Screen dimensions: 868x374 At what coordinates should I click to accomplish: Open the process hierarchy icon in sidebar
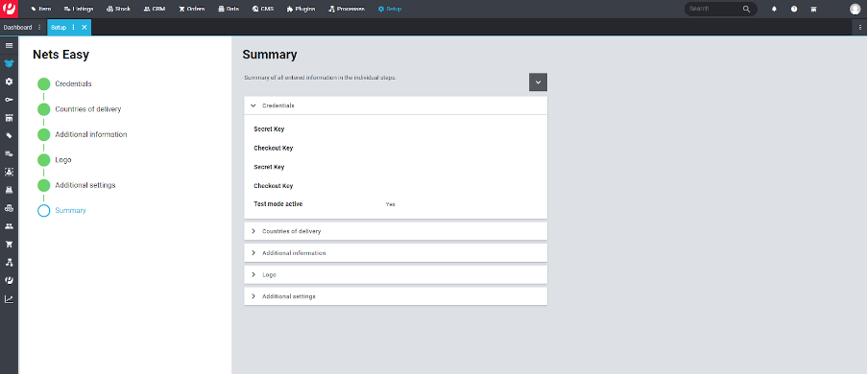pyautogui.click(x=9, y=262)
